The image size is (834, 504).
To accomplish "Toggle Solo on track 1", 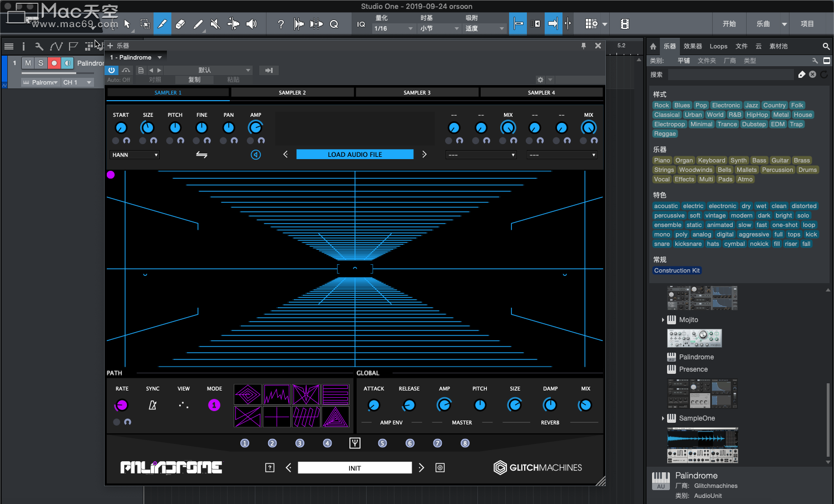I will [x=41, y=63].
